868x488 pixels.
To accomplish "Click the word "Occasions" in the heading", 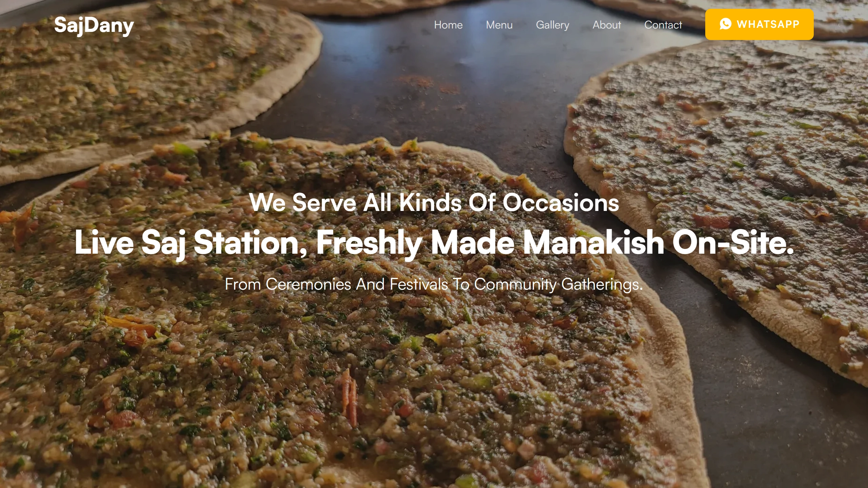I will 561,202.
